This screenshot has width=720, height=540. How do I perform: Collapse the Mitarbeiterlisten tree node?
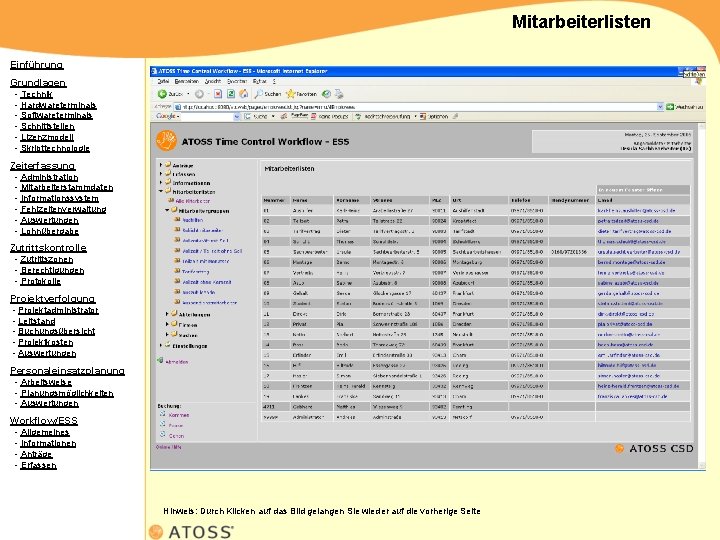[161, 191]
